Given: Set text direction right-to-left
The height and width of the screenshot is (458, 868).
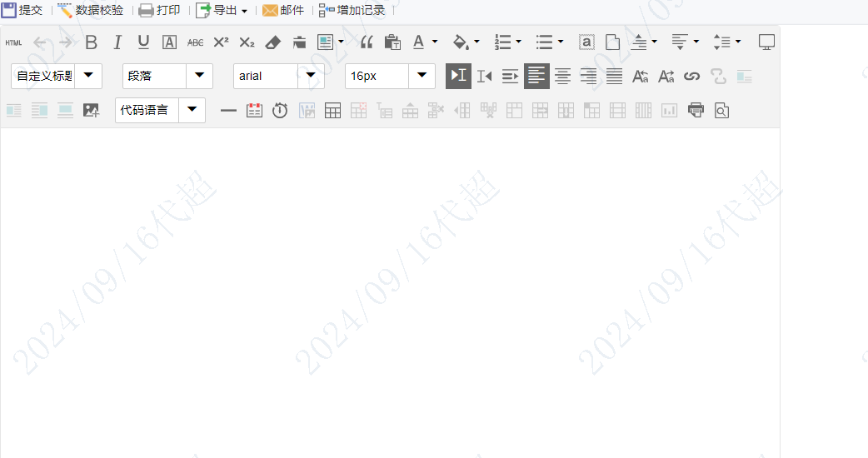Looking at the screenshot, I should (x=484, y=77).
